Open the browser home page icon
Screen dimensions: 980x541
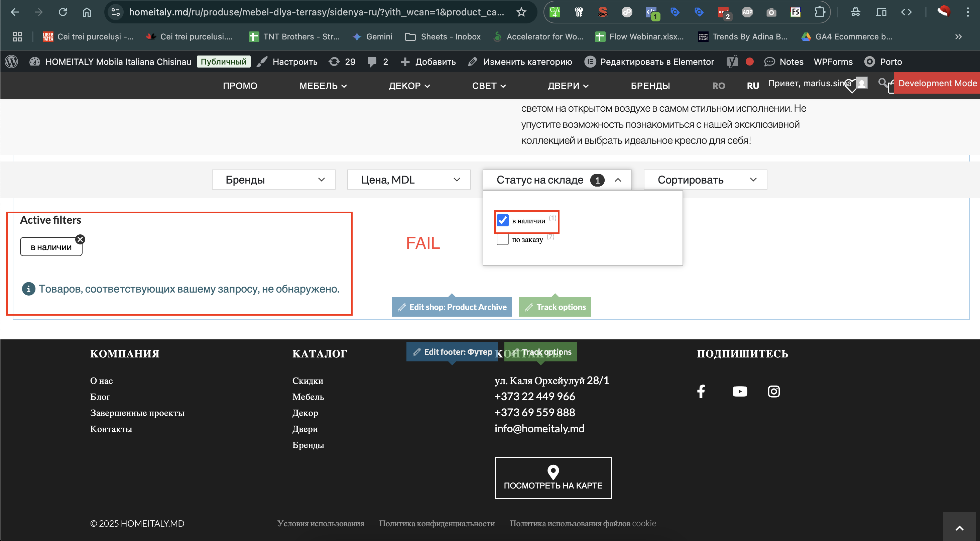tap(87, 12)
